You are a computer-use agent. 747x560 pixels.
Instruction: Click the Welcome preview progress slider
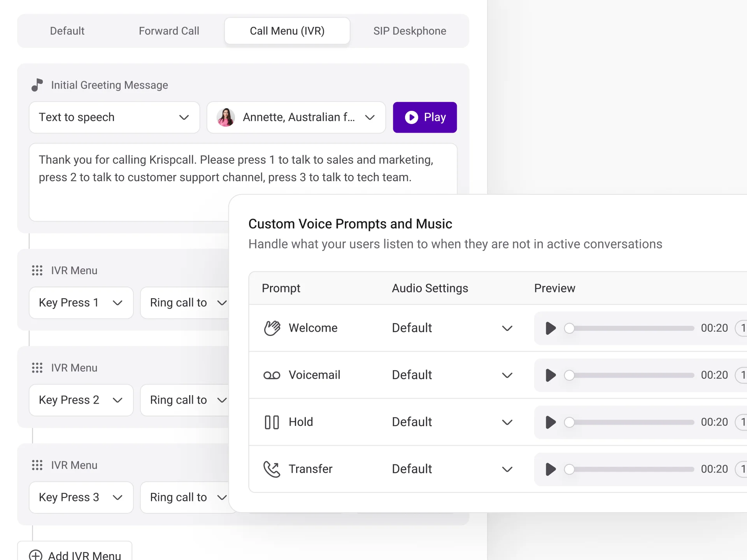pyautogui.click(x=629, y=328)
